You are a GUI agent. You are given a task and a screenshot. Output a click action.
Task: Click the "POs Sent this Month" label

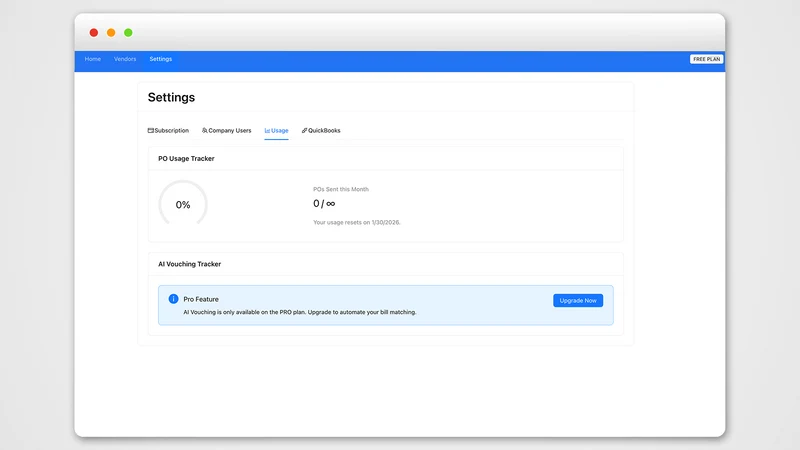point(341,189)
